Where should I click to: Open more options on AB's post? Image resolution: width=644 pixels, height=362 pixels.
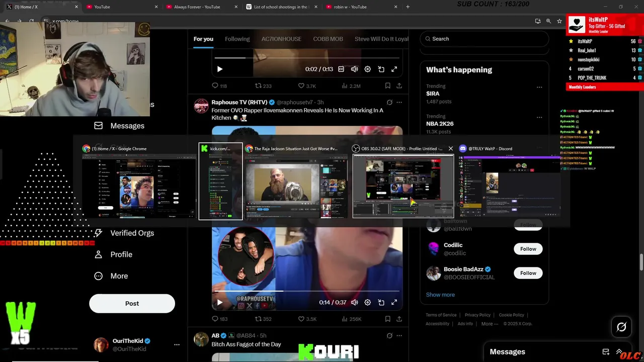(x=399, y=335)
